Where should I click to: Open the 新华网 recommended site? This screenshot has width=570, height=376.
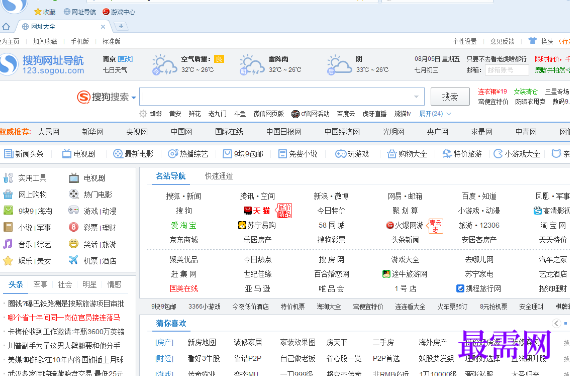(x=92, y=132)
